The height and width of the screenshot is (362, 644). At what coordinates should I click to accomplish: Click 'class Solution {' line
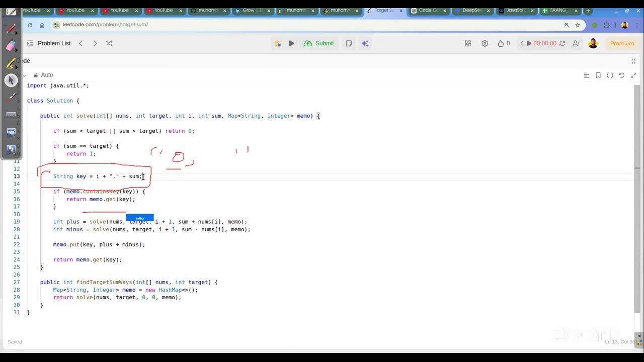pos(53,101)
